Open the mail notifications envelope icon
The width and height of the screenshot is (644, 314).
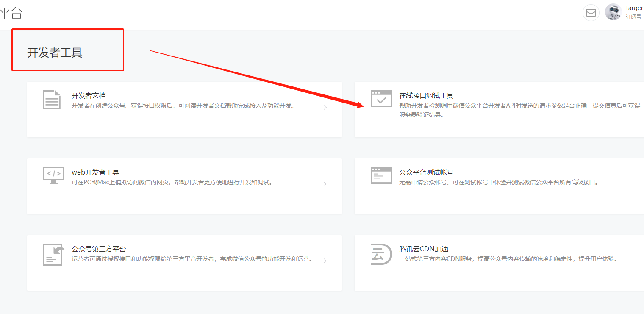point(591,13)
